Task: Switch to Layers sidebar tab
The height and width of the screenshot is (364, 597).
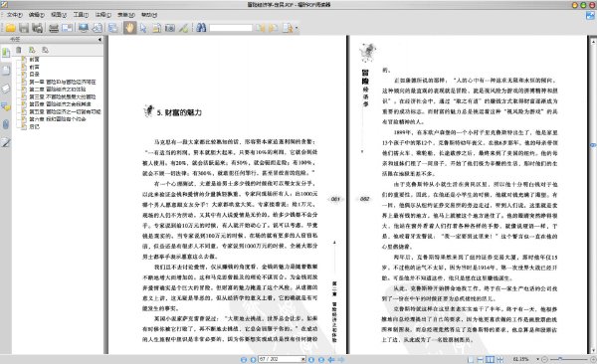Action: pyautogui.click(x=6, y=89)
